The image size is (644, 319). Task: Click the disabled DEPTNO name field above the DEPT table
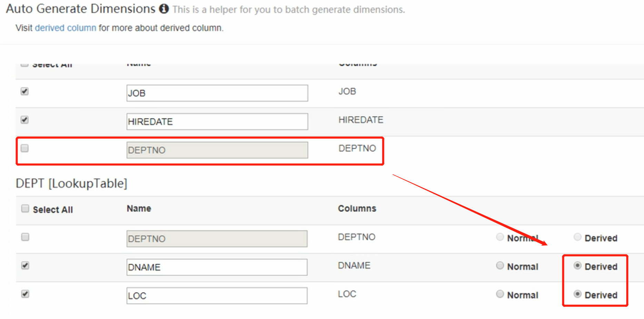pyautogui.click(x=217, y=150)
